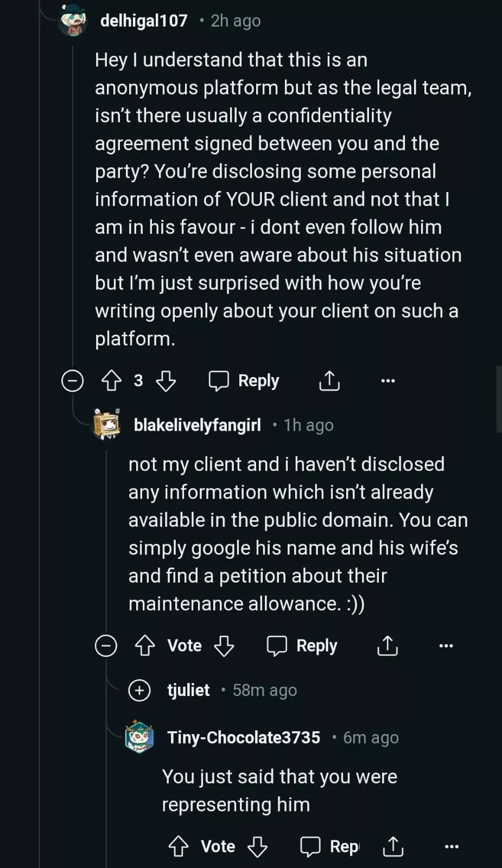
Task: Downvote Tiny-Chocolate3735's comment
Action: pos(257,846)
